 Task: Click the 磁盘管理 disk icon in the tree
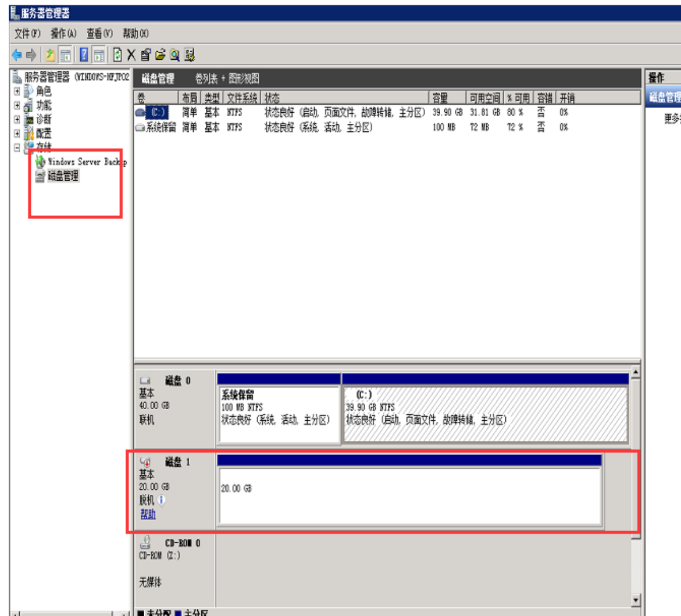click(x=40, y=176)
